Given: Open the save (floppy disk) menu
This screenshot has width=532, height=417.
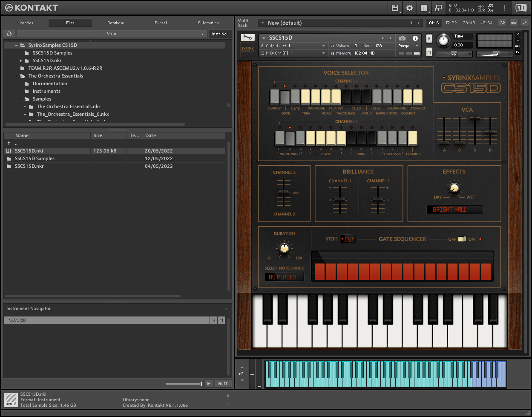Looking at the screenshot, I should (x=395, y=8).
